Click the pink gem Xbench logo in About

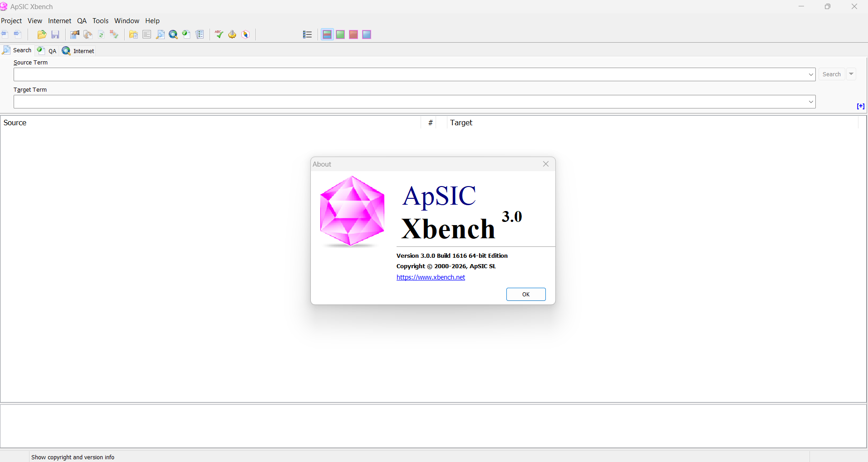[x=352, y=211]
